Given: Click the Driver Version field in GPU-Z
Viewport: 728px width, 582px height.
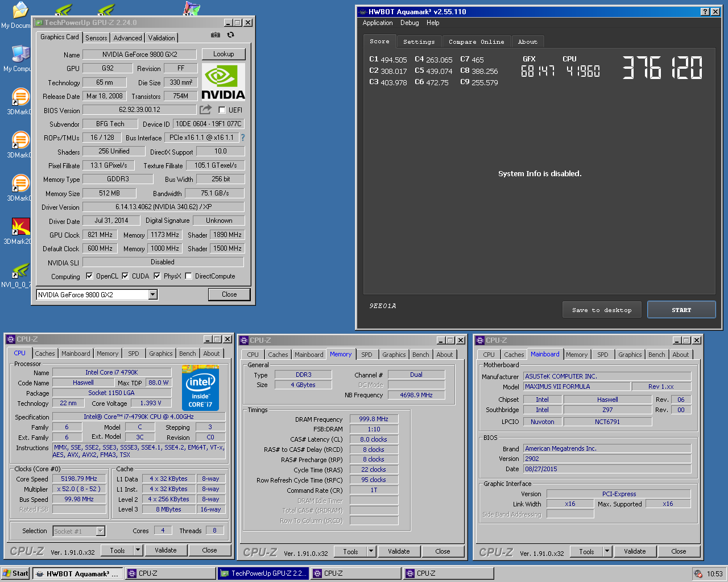Looking at the screenshot, I should click(x=164, y=207).
